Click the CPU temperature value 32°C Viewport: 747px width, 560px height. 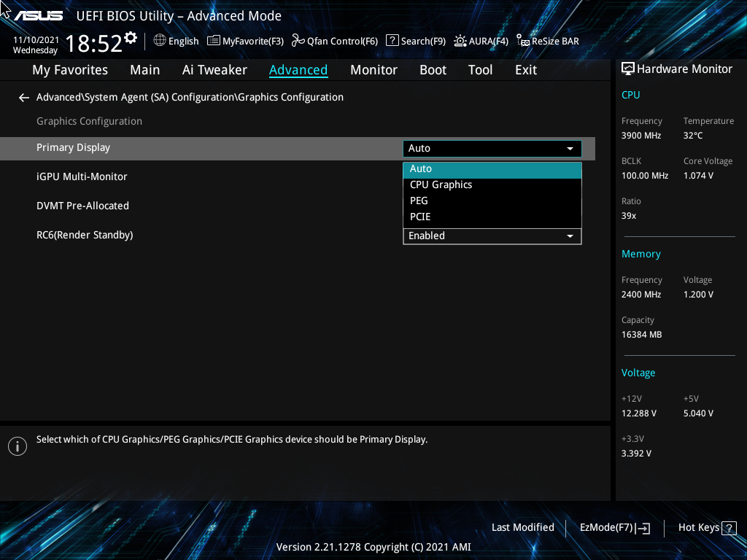click(x=693, y=136)
